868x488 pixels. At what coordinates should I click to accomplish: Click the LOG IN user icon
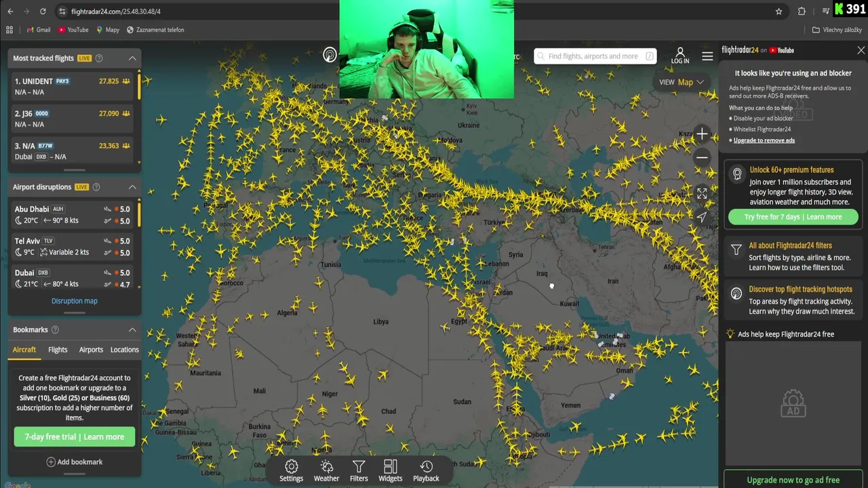(680, 56)
